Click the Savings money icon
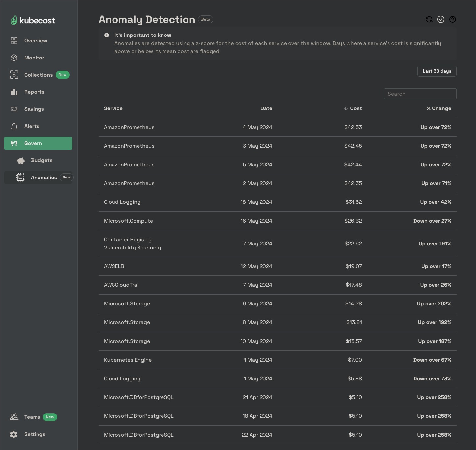 [x=14, y=109]
